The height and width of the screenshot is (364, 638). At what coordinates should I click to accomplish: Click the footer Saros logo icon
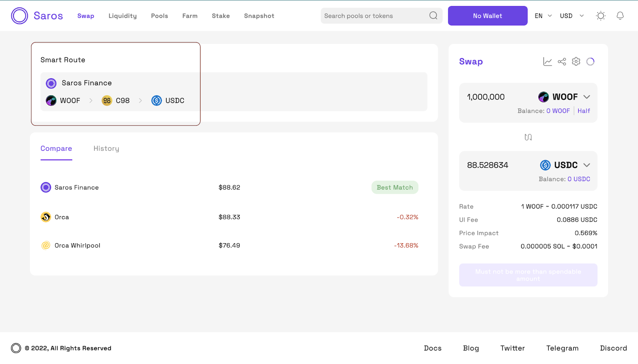pyautogui.click(x=16, y=348)
